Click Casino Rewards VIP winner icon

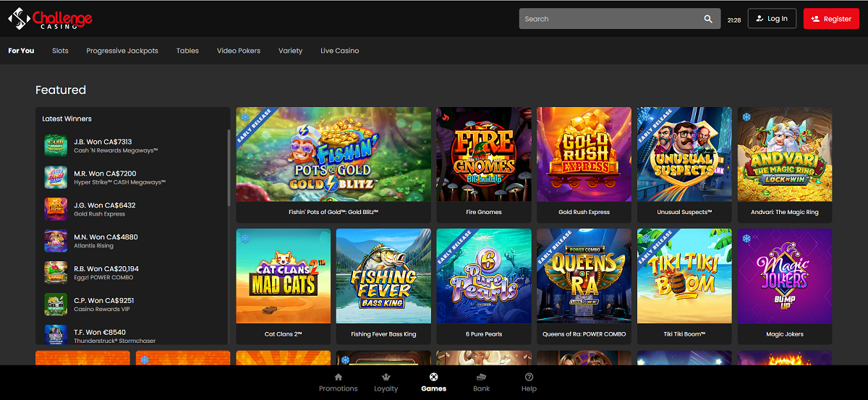click(x=56, y=305)
